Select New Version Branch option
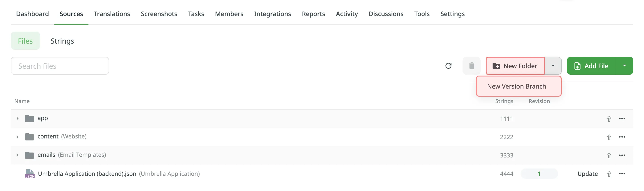The width and height of the screenshot is (644, 191). [516, 86]
